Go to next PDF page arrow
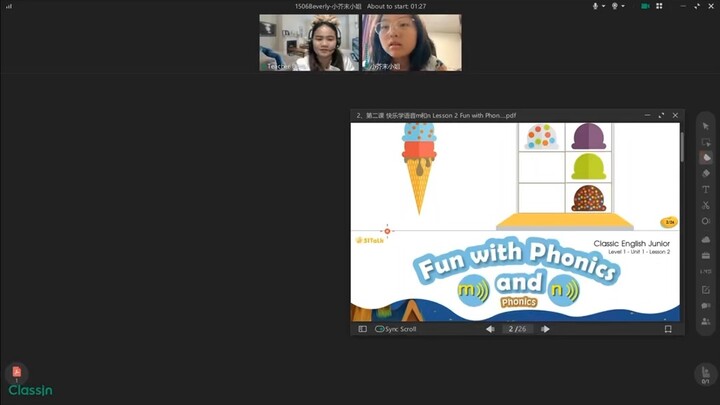The width and height of the screenshot is (720, 405). 545,329
